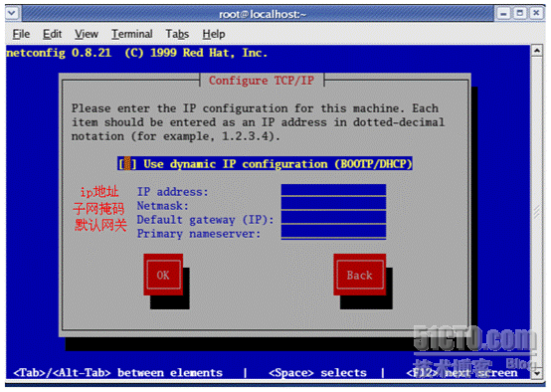Minimize the root@localhost terminal window

(504, 14)
